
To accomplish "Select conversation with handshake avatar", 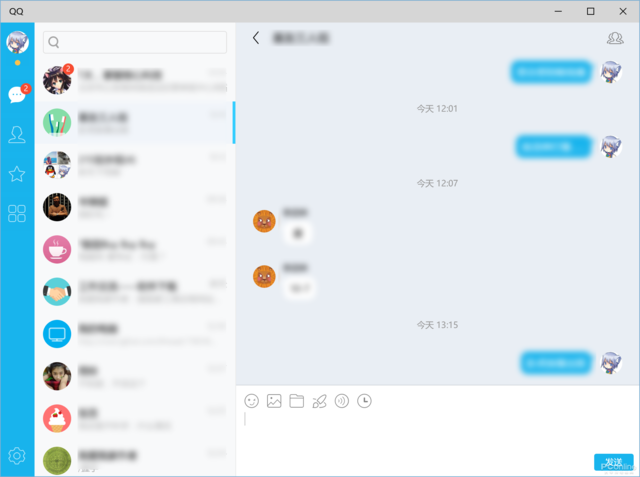I will tap(135, 292).
